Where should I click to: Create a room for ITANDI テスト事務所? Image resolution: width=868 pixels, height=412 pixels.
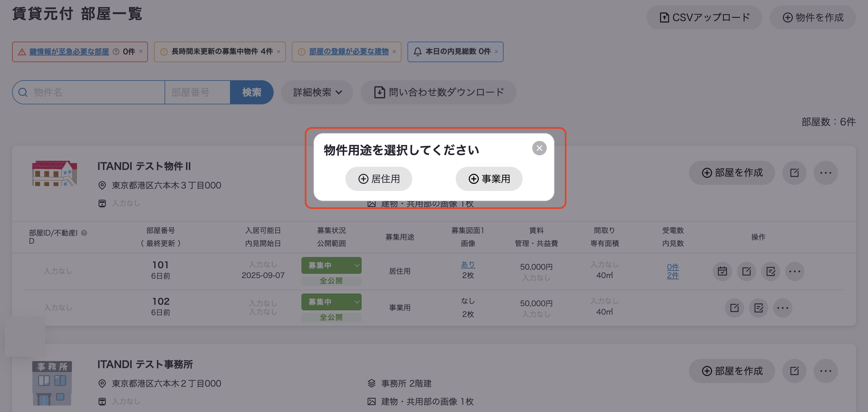(732, 371)
